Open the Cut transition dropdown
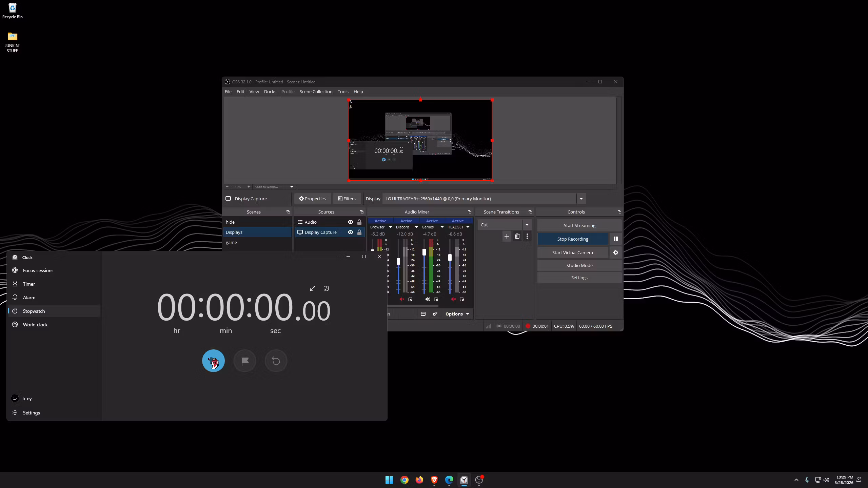Screen dimensions: 868x488 tap(505, 225)
